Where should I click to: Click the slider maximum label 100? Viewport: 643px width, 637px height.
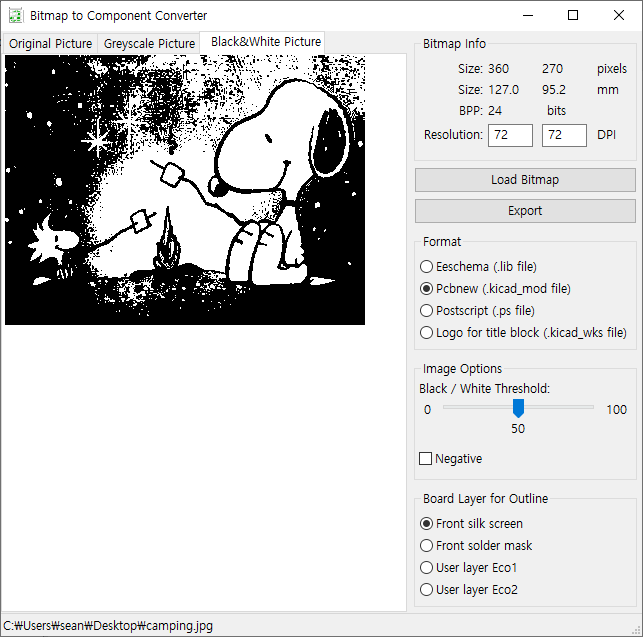(616, 409)
